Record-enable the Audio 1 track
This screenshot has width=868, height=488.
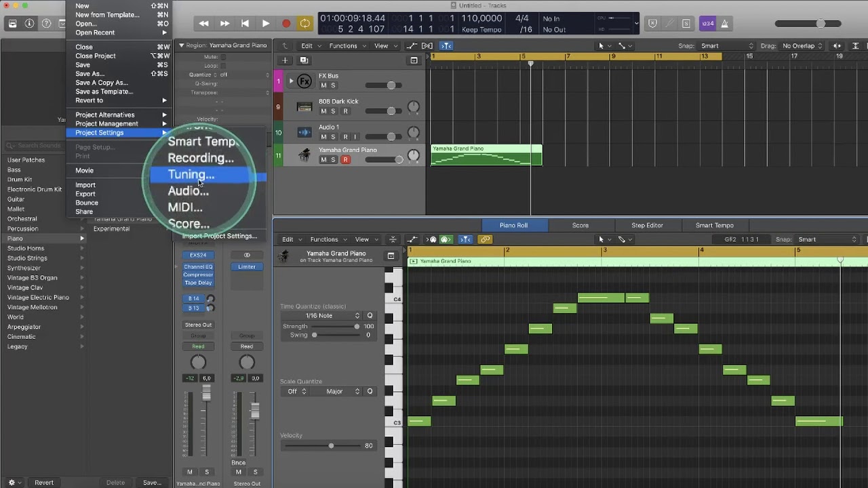345,137
